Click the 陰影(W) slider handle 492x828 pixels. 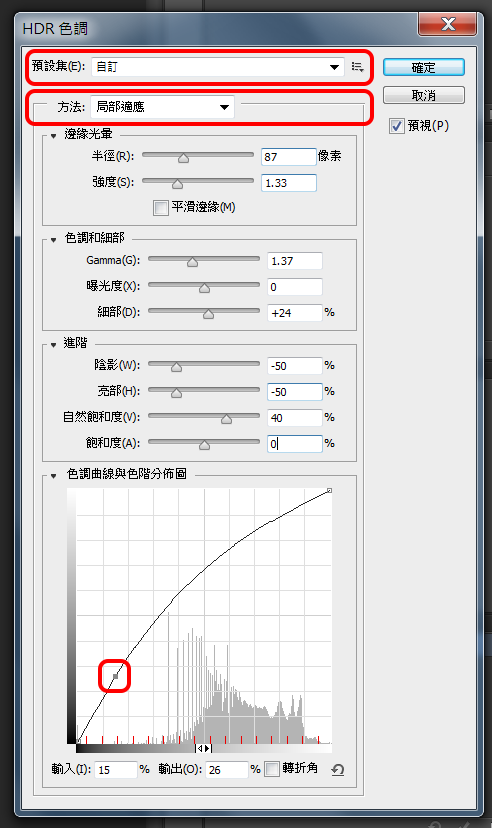pos(176,366)
